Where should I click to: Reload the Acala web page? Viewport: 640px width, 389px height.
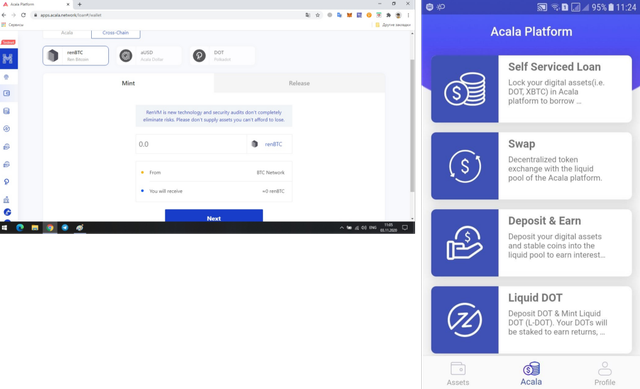[x=23, y=15]
